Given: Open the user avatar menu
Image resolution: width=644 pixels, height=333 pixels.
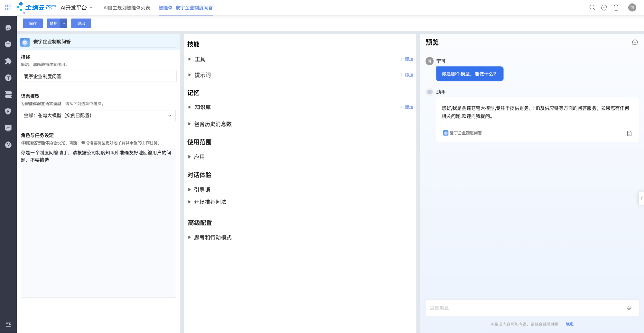Looking at the screenshot, I should pos(632,7).
